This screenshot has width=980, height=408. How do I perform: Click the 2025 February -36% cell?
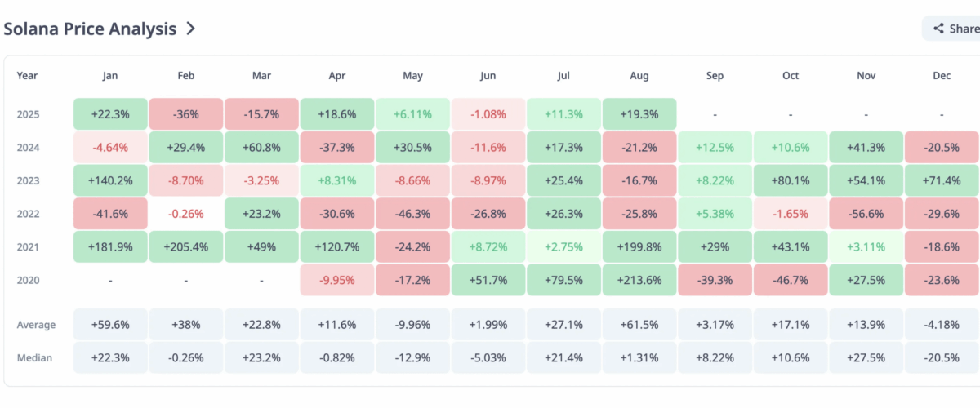185,114
